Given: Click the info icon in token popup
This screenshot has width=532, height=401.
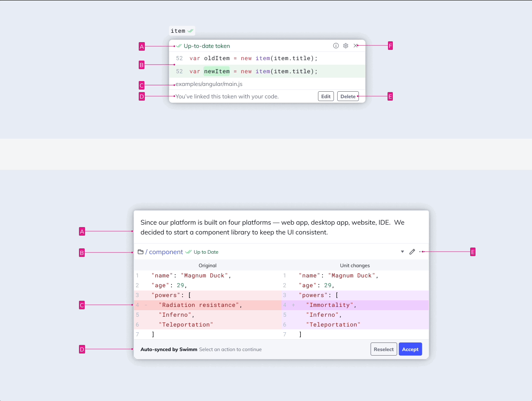Looking at the screenshot, I should [336, 46].
